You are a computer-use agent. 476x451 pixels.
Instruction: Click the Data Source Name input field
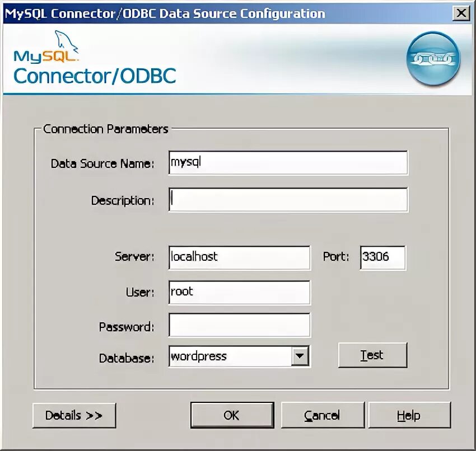(x=288, y=163)
